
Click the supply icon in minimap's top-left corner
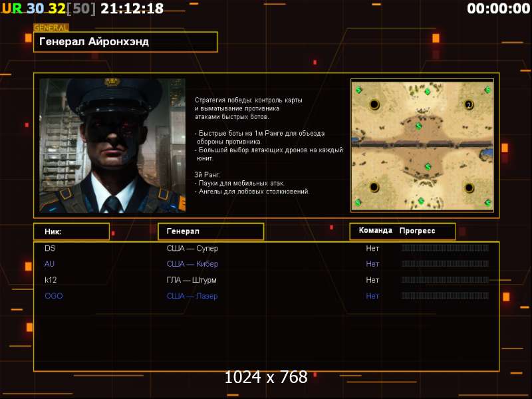tap(359, 90)
